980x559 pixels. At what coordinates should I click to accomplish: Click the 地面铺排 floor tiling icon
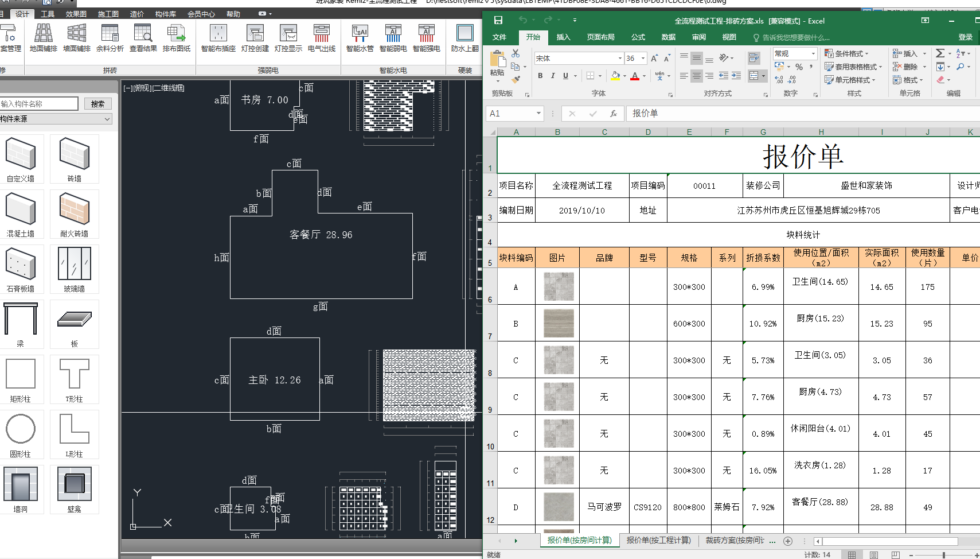pyautogui.click(x=44, y=38)
